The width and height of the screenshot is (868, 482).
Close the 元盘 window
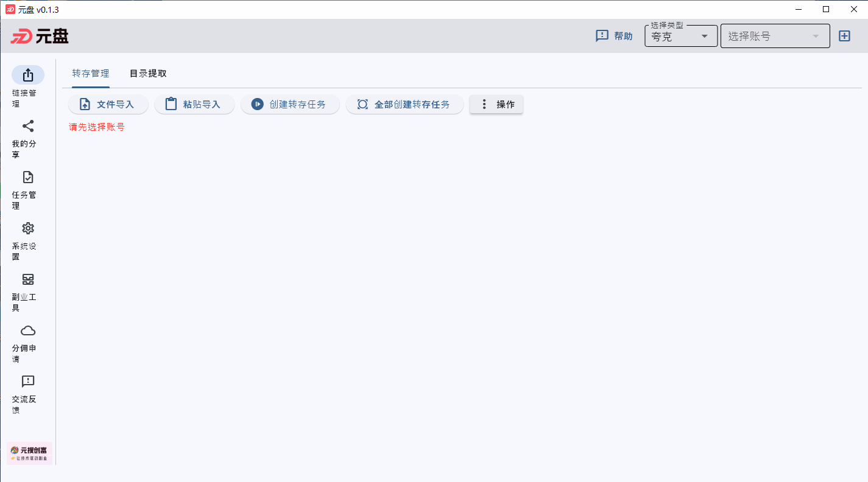[x=854, y=9]
